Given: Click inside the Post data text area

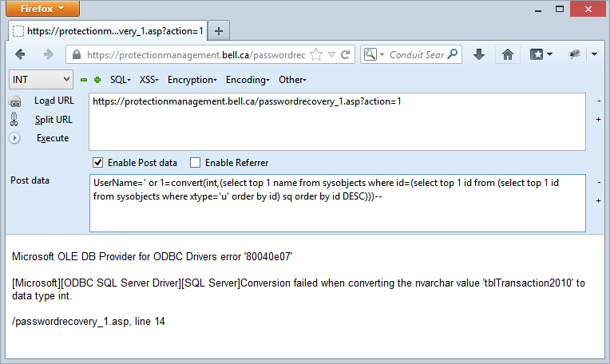Looking at the screenshot, I should pyautogui.click(x=337, y=203).
